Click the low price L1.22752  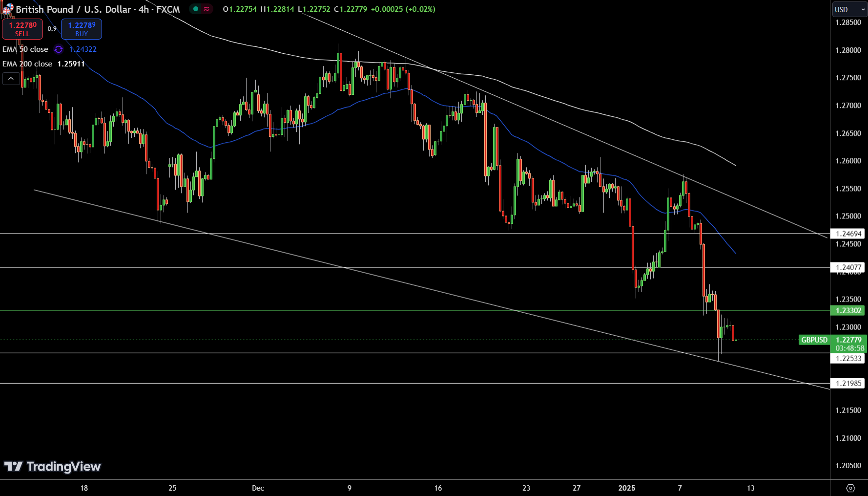pyautogui.click(x=314, y=9)
